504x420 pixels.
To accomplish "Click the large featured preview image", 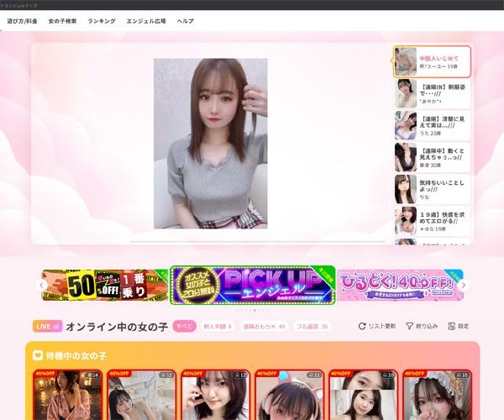I will [x=211, y=144].
